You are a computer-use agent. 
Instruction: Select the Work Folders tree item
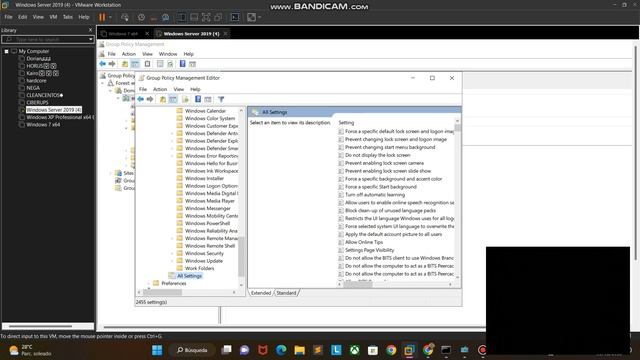(x=199, y=268)
